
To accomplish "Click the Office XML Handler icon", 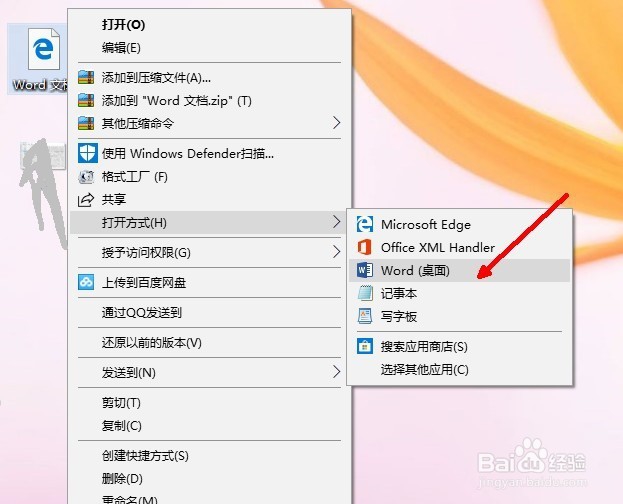I will [x=365, y=247].
